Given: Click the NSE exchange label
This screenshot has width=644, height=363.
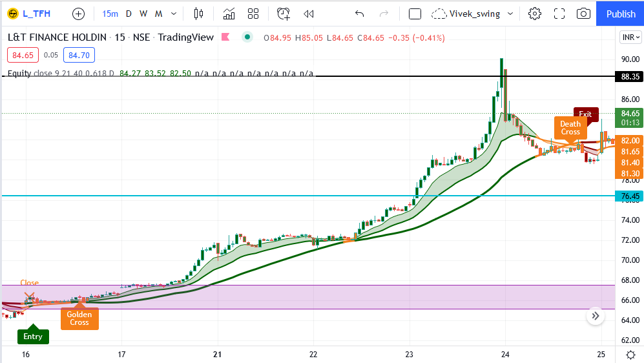Looking at the screenshot, I should [141, 37].
